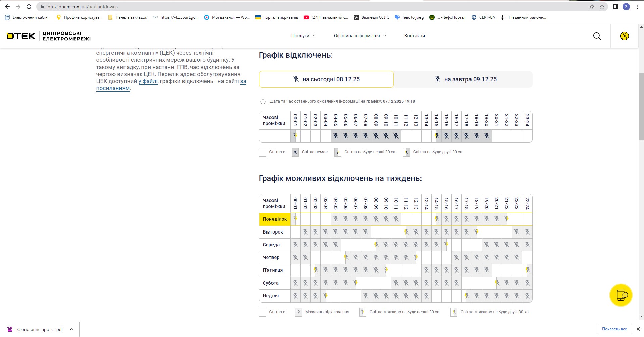
Task: Expand the Послуги dropdown menu
Action: click(303, 36)
